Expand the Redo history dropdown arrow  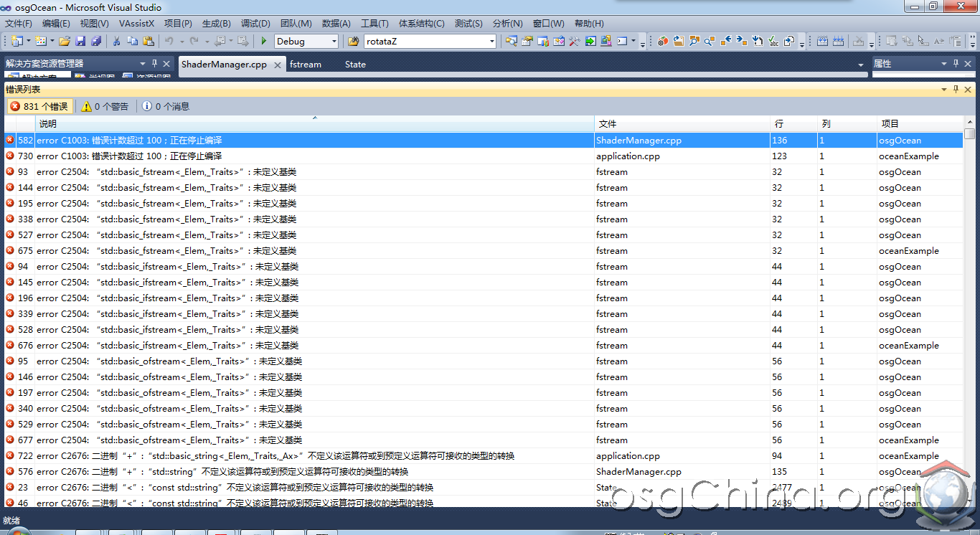[x=207, y=41]
